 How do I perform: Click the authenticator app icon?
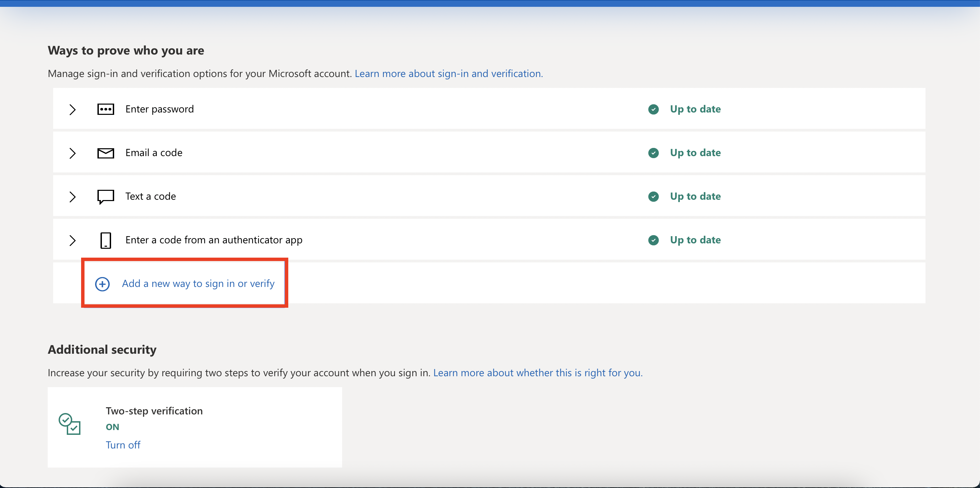(105, 240)
